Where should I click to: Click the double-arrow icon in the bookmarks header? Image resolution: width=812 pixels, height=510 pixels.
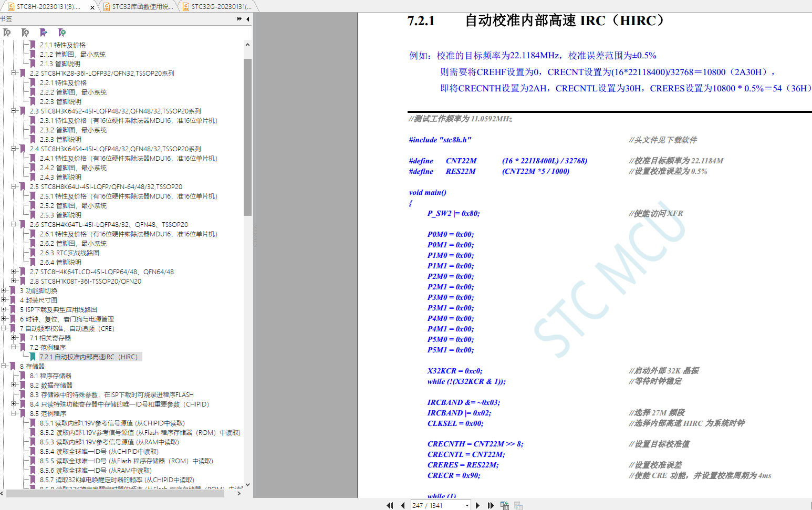pos(240,19)
